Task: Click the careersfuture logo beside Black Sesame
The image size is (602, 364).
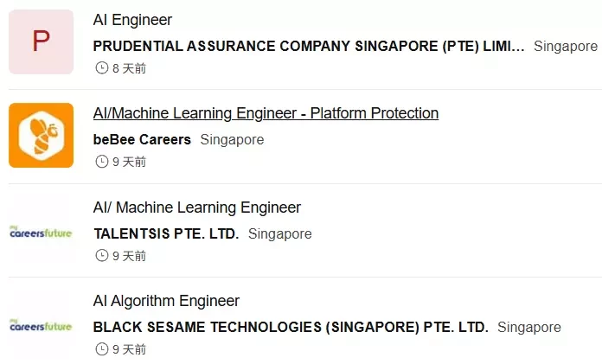Action: pos(41,326)
